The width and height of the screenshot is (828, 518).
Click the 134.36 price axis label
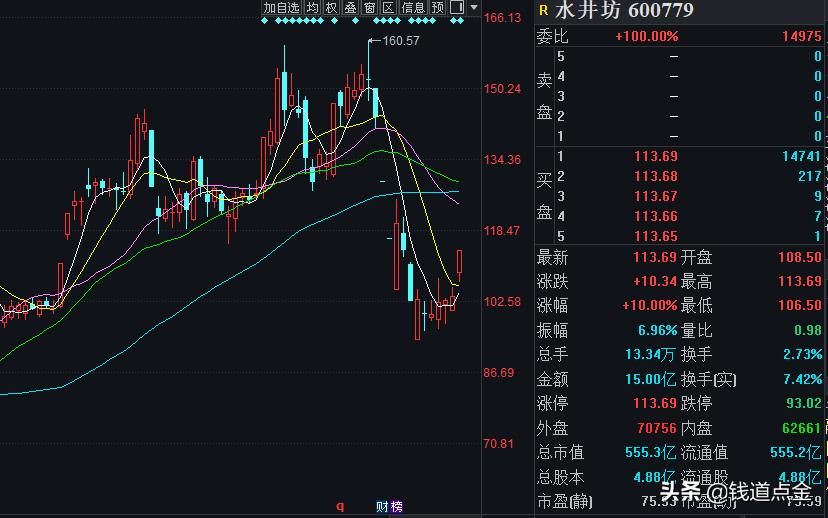502,159
